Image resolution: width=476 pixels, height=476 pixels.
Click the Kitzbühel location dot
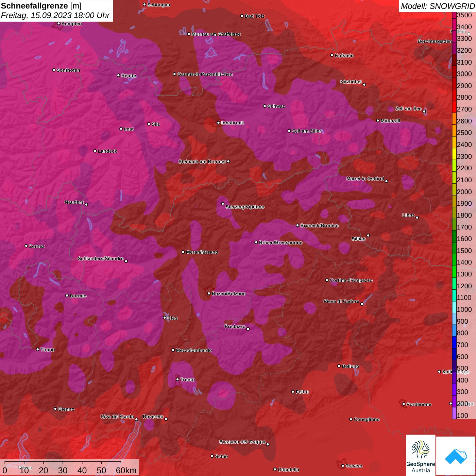tap(364, 85)
